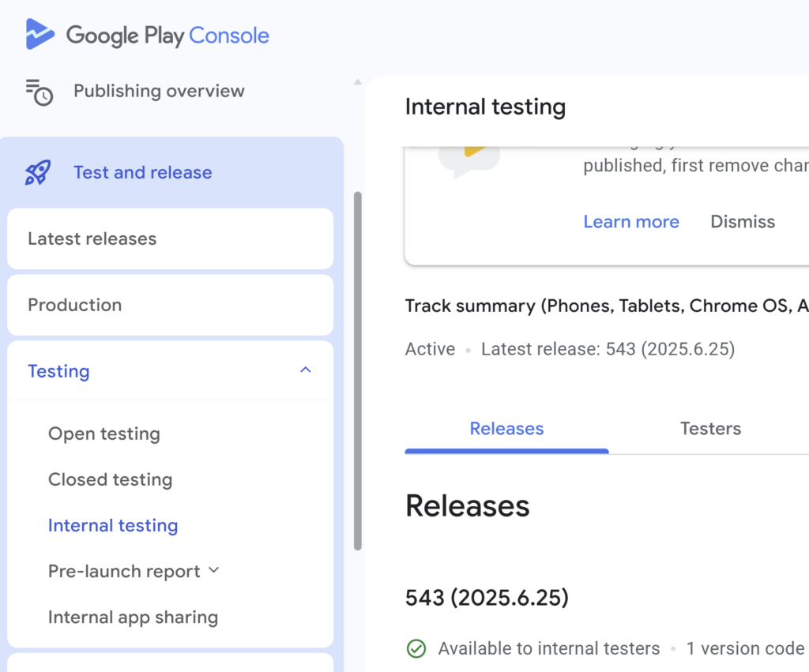The height and width of the screenshot is (672, 809).
Task: Switch to the Testers tab
Action: [x=710, y=429]
